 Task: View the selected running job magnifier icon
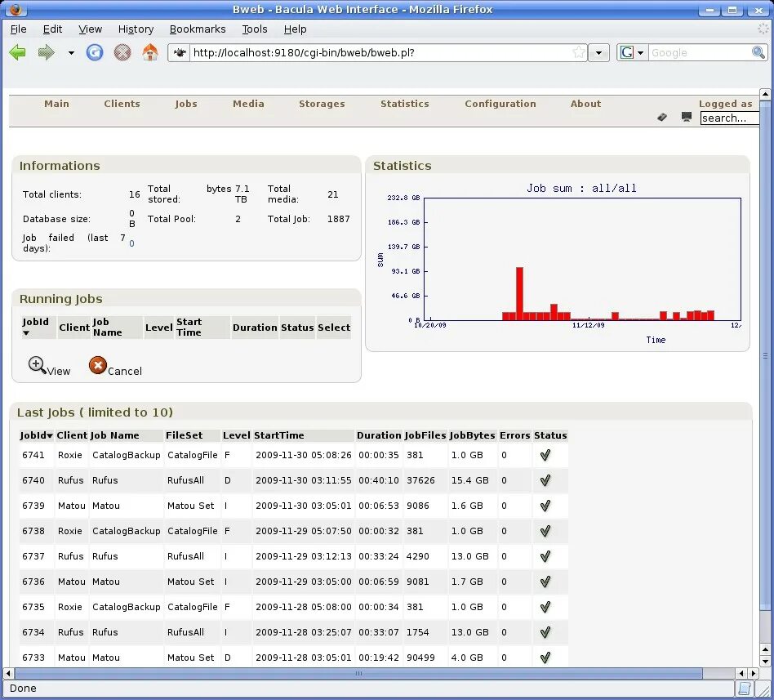point(38,366)
